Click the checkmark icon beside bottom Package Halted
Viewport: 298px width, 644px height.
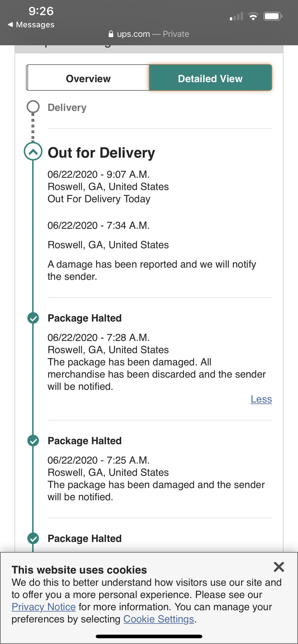[33, 539]
